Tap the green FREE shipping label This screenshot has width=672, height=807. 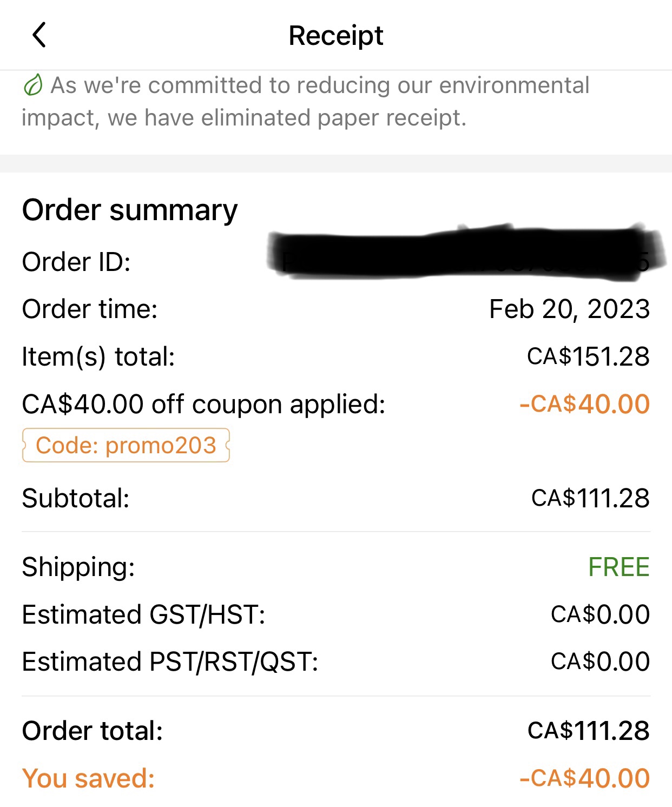619,567
